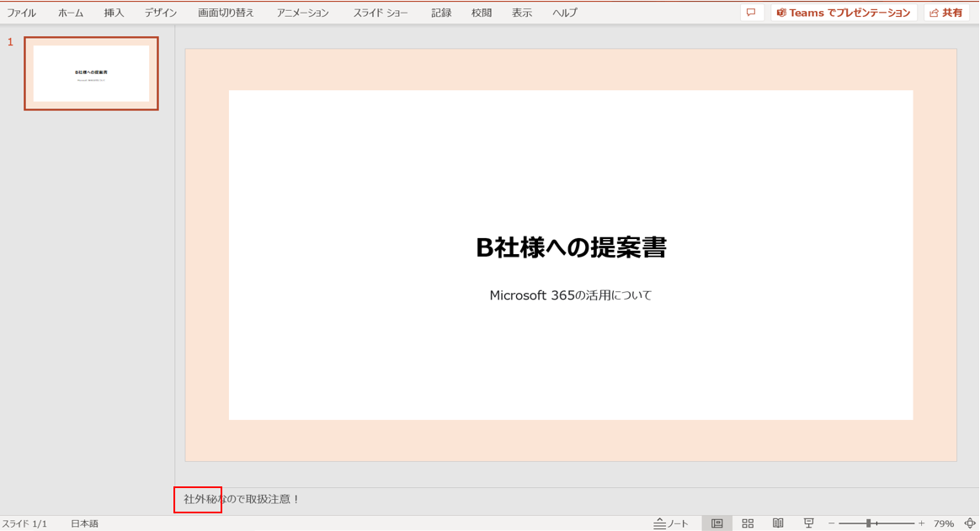Click the 共有 share button
980x531 pixels.
pos(946,13)
